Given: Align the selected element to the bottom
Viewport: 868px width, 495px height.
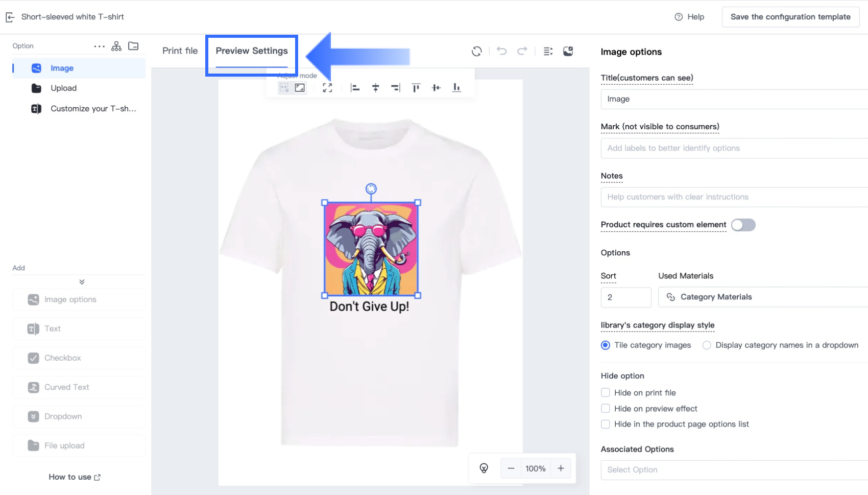Looking at the screenshot, I should (x=456, y=88).
